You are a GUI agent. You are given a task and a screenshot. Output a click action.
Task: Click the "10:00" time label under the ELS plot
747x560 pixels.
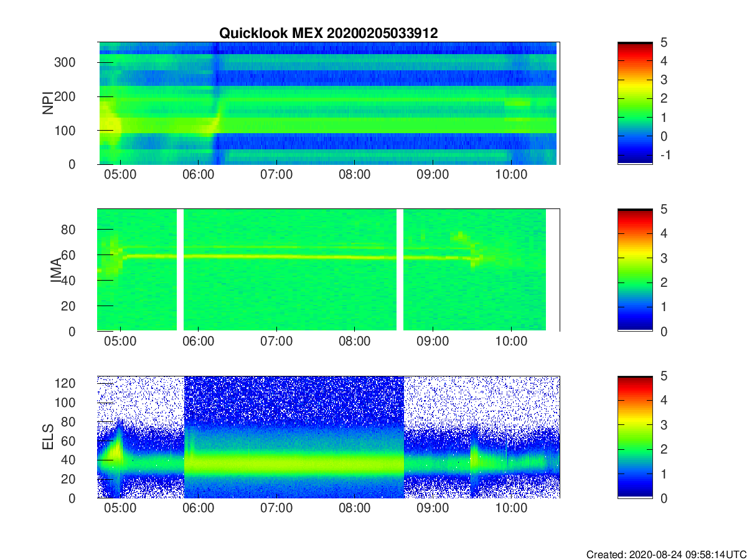(510, 508)
